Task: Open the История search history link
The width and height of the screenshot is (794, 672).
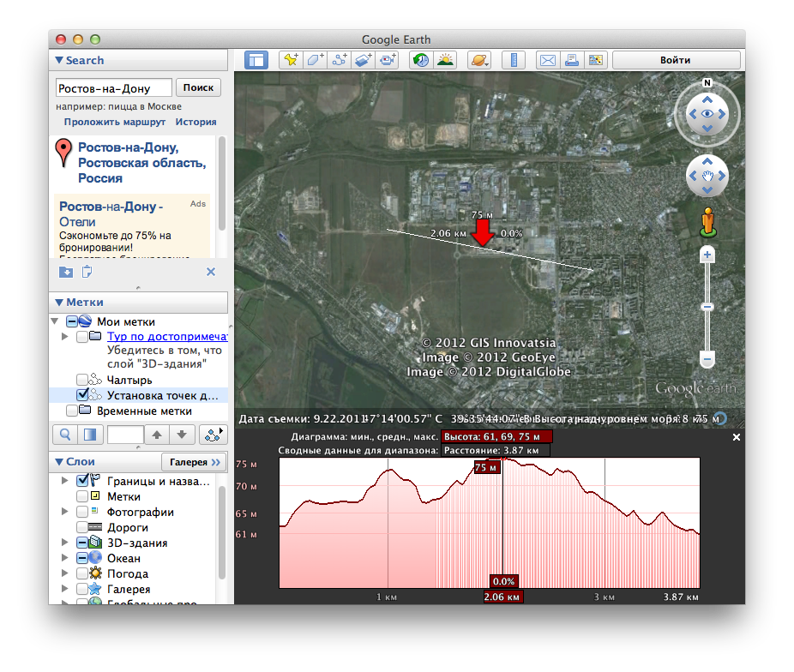Action: [196, 122]
